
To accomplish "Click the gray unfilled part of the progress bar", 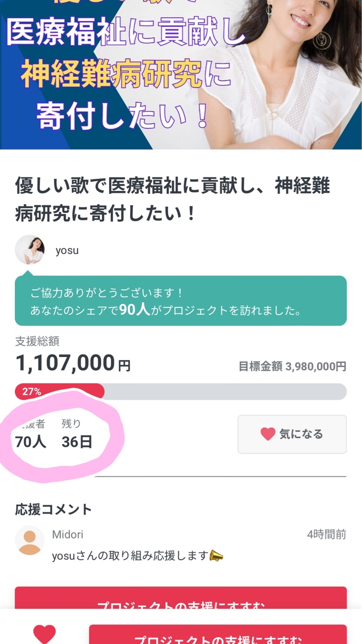I will pos(225,392).
